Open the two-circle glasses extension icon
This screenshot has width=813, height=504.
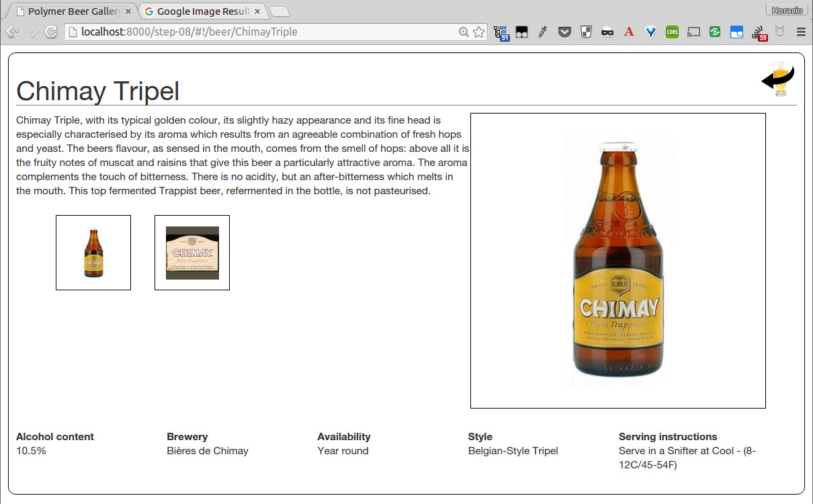pyautogui.click(x=521, y=32)
